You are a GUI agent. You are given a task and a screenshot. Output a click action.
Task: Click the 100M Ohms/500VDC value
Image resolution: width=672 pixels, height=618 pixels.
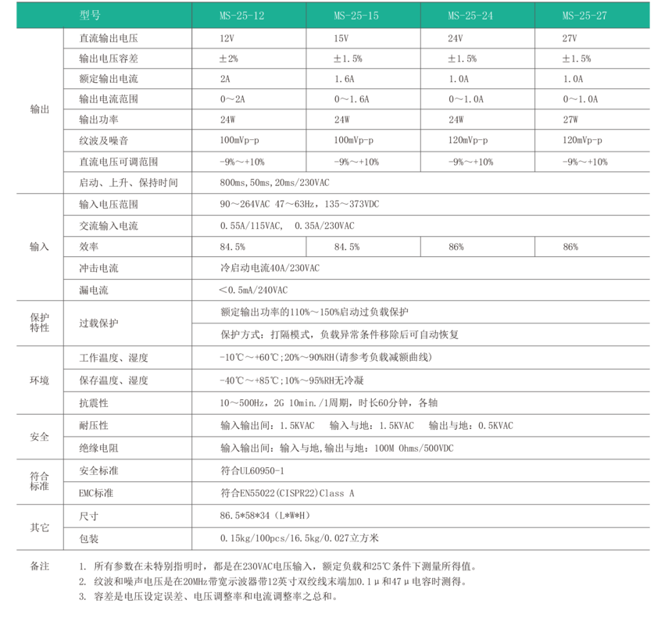pos(414,448)
